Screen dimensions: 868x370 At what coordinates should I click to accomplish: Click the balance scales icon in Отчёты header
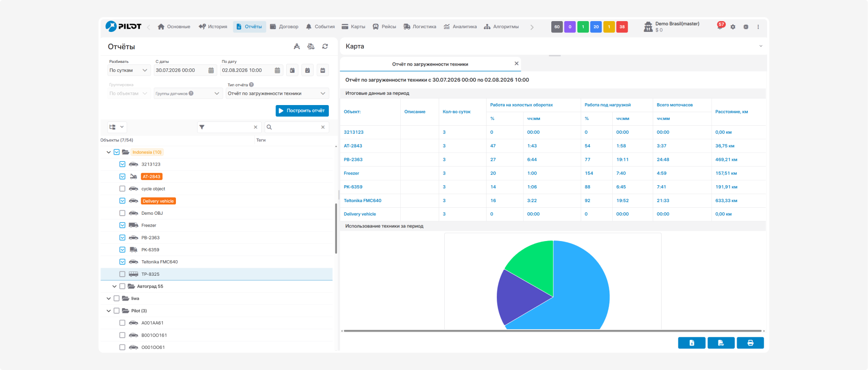[311, 46]
